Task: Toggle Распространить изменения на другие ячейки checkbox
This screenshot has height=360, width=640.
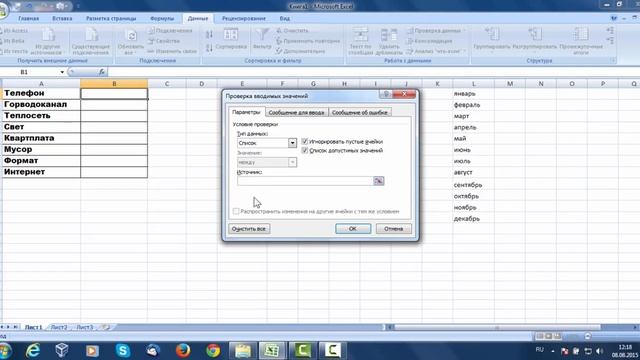Action: click(x=236, y=211)
